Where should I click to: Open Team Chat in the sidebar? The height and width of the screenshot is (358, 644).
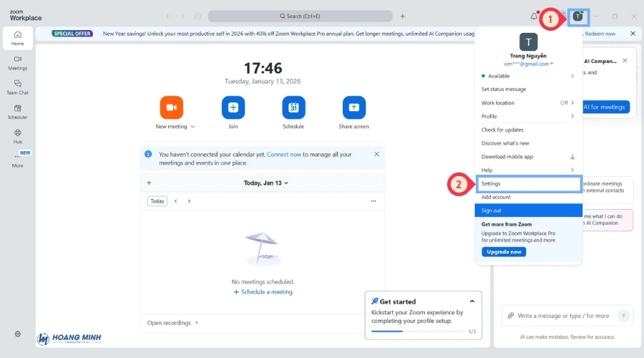coord(17,87)
